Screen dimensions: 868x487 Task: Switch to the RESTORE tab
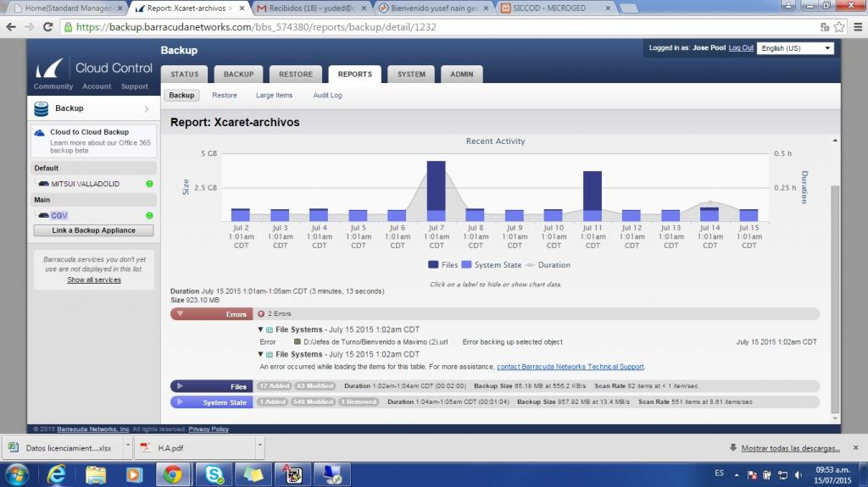(296, 75)
